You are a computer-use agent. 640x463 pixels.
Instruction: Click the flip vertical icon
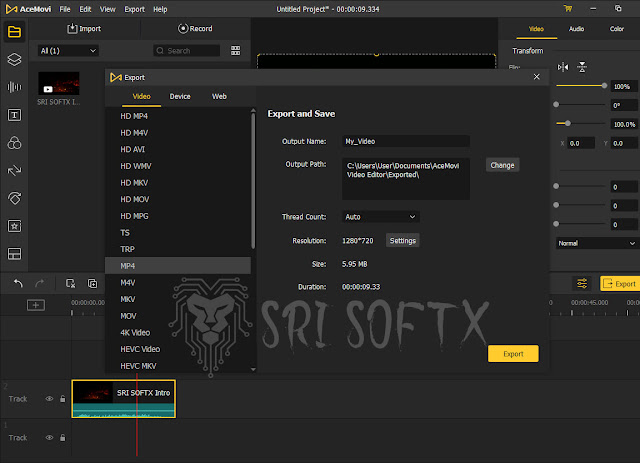tap(582, 67)
